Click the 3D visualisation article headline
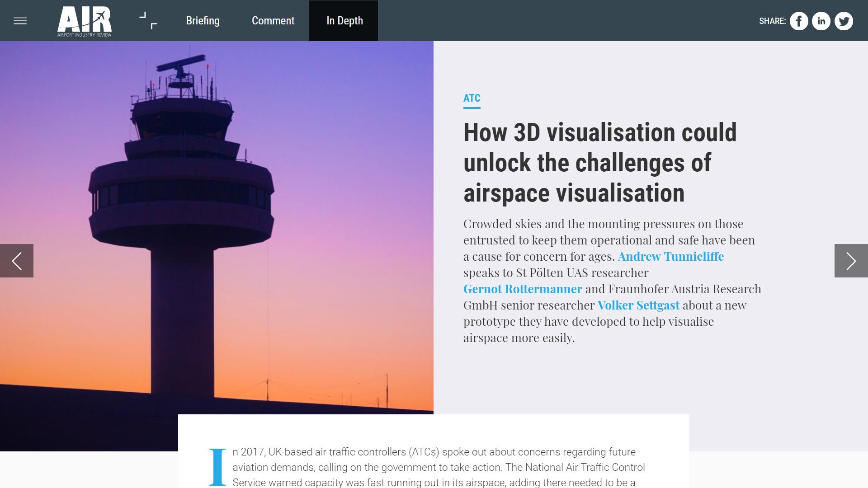Image resolution: width=868 pixels, height=488 pixels. [x=599, y=163]
